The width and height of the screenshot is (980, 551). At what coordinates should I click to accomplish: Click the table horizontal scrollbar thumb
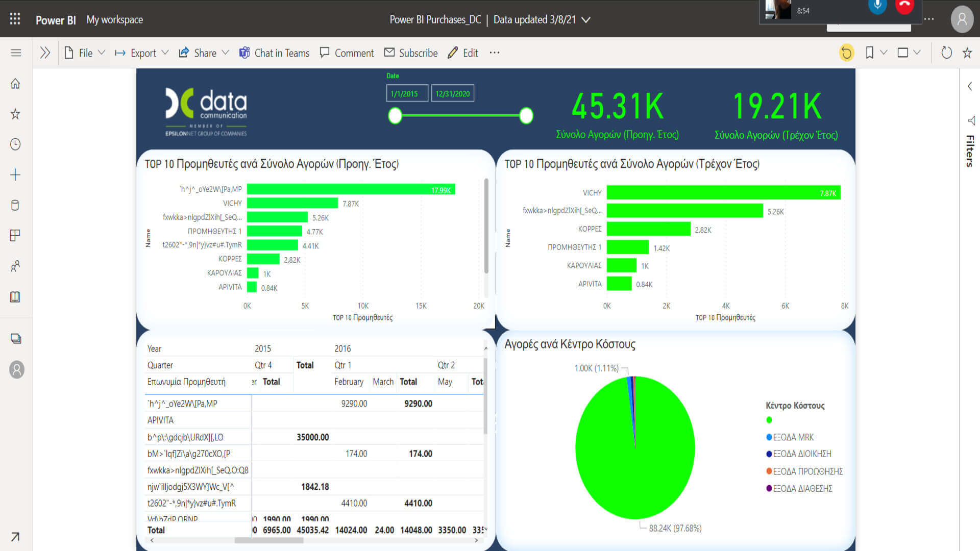(269, 540)
